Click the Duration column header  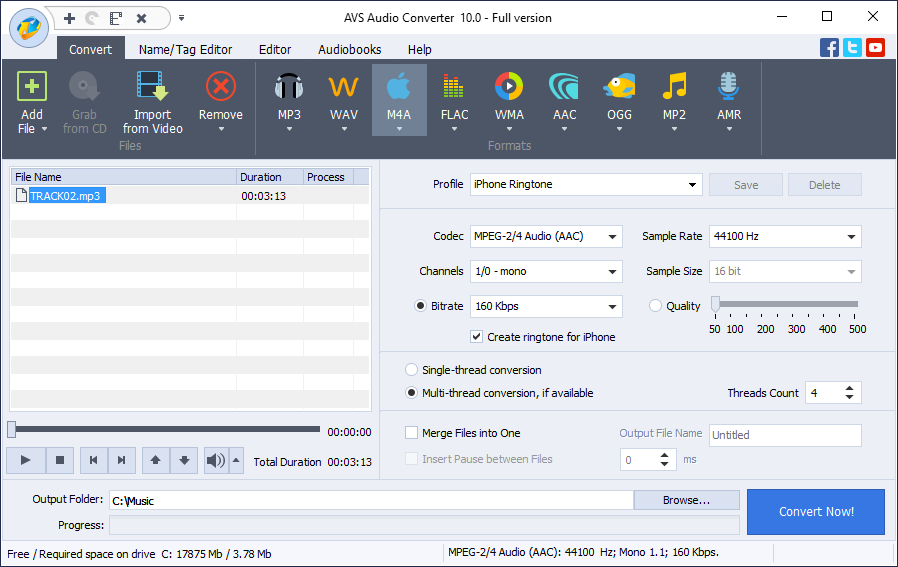(270, 177)
